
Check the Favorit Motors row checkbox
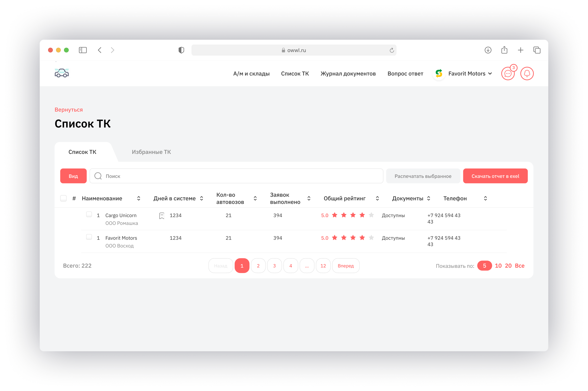click(x=89, y=237)
